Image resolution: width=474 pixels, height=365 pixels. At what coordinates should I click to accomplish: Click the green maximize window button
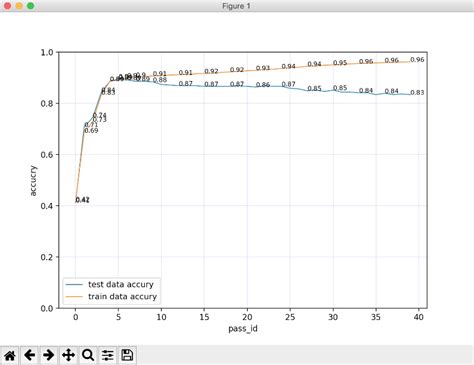[x=31, y=6]
